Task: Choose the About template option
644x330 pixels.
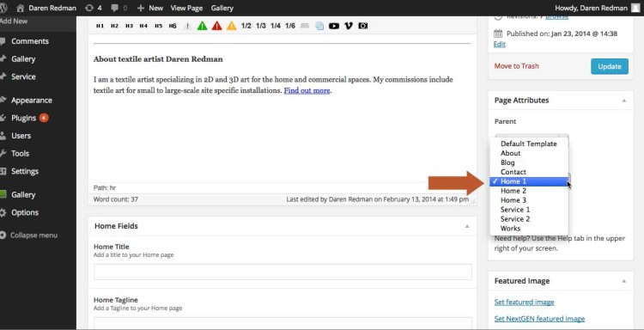Action: tap(529, 153)
